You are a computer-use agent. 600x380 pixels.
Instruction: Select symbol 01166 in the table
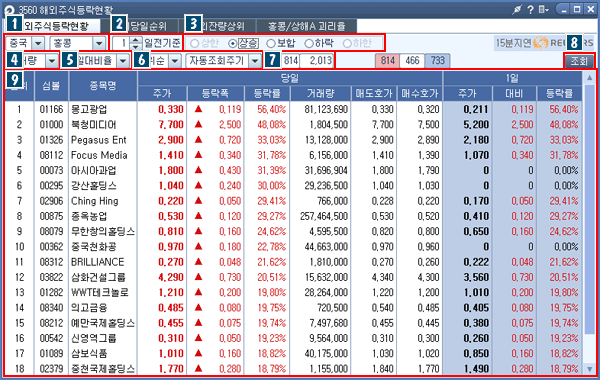coord(51,109)
